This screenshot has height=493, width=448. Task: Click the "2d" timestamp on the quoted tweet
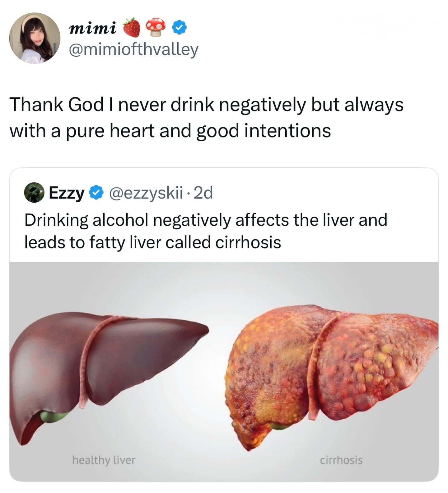[x=203, y=193]
